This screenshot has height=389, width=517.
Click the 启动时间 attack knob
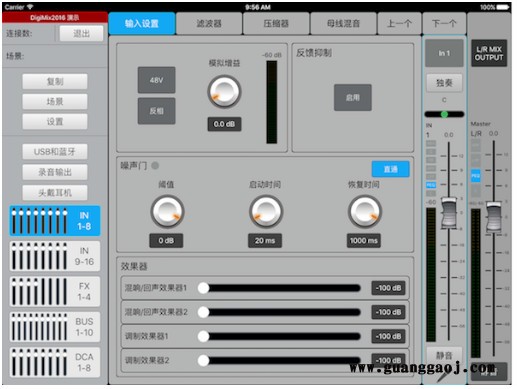pos(266,211)
